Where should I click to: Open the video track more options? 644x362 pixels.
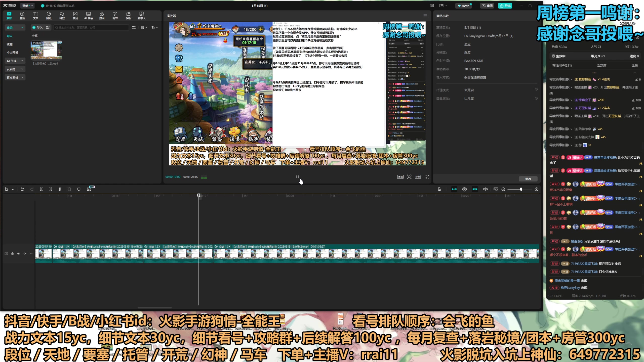click(31, 253)
